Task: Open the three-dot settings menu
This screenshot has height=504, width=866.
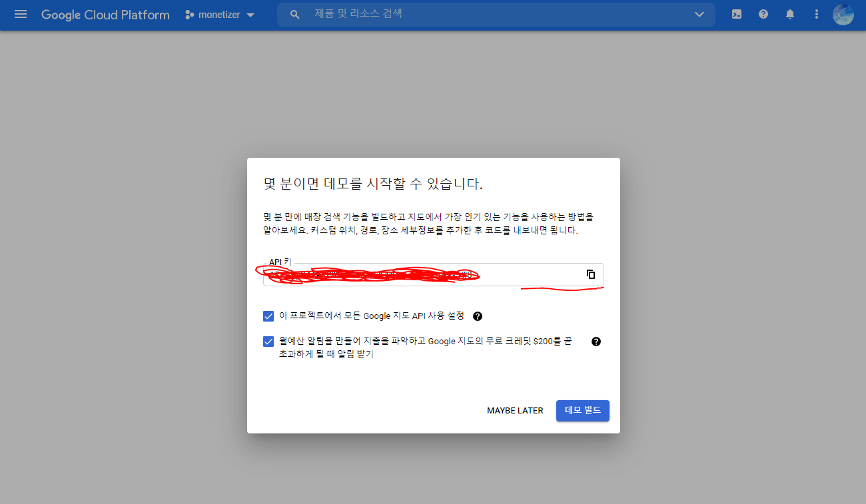Action: tap(817, 14)
